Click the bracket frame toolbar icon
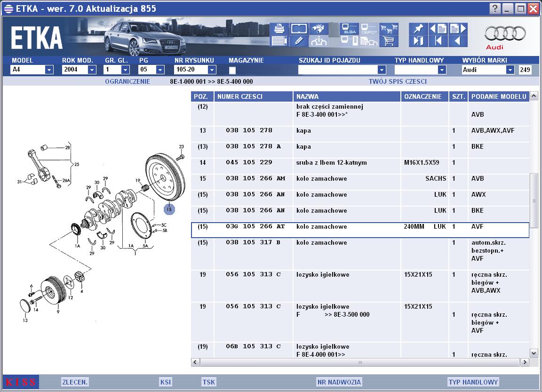The width and height of the screenshot is (542, 392). 299,29
